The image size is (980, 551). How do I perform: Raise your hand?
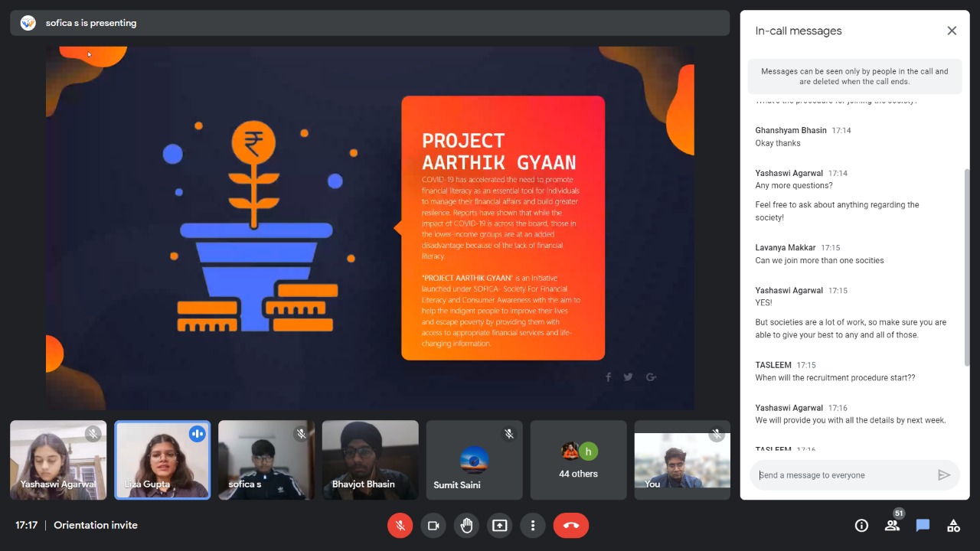coord(466,526)
